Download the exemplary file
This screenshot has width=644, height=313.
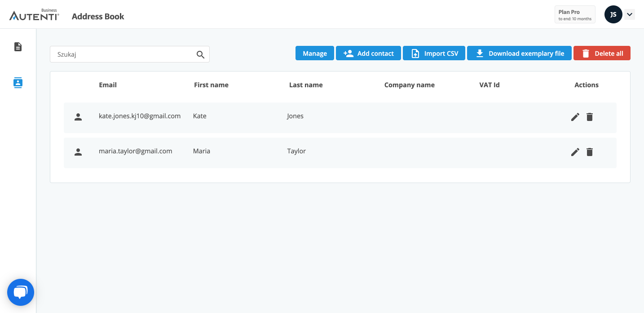pos(519,54)
